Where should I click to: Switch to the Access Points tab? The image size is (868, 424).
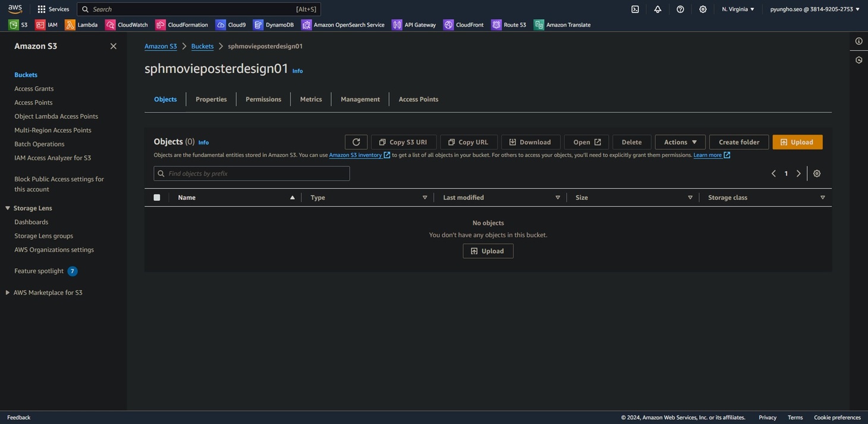pyautogui.click(x=419, y=99)
